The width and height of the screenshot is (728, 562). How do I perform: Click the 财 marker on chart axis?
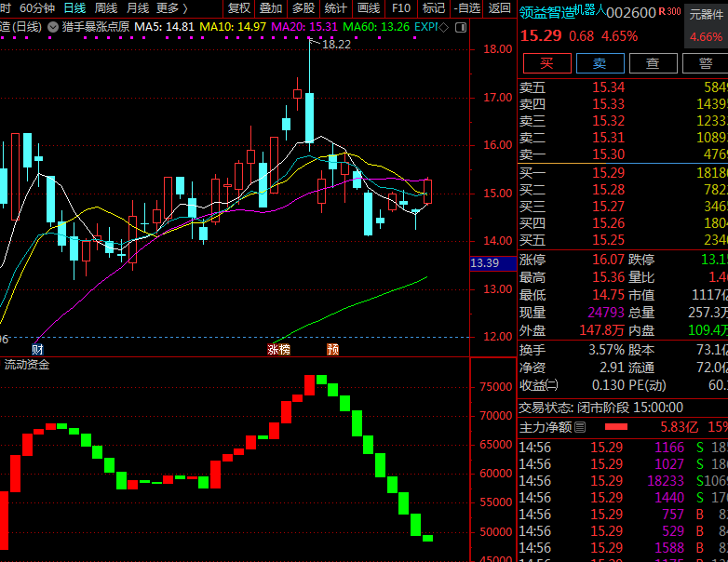click(x=37, y=350)
